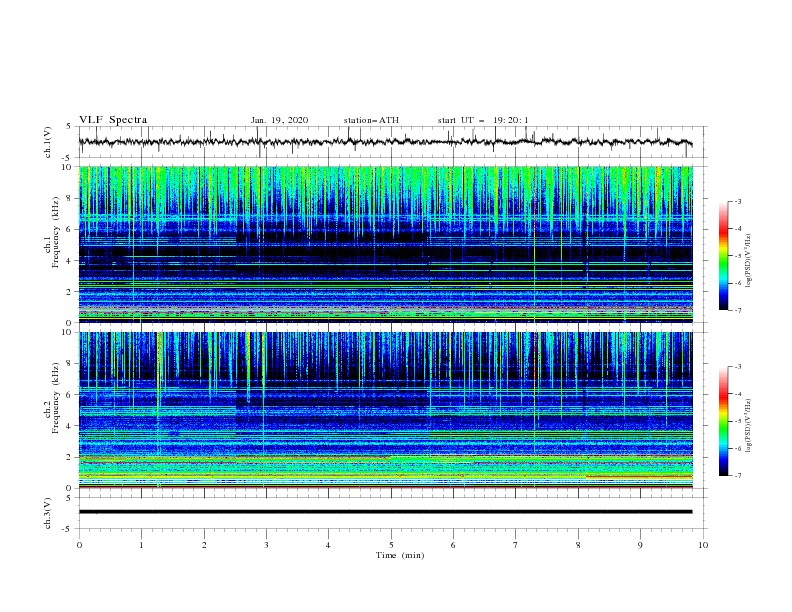Click the "2" kHz tick on ch.2 frequency axis
Screen dimensions: 792x612
click(70, 457)
